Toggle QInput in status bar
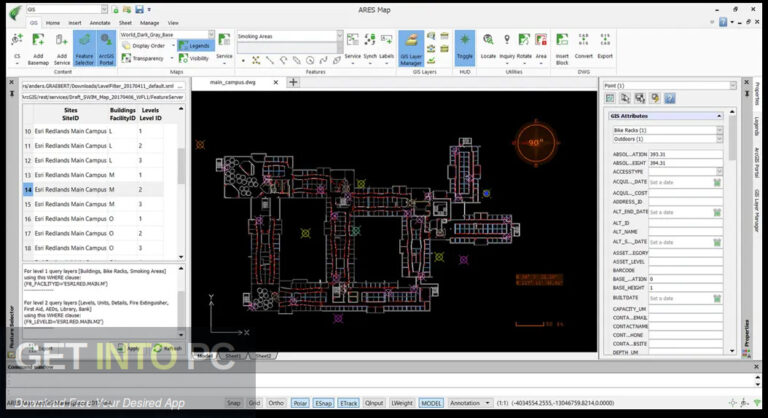768x418 pixels. (374, 403)
